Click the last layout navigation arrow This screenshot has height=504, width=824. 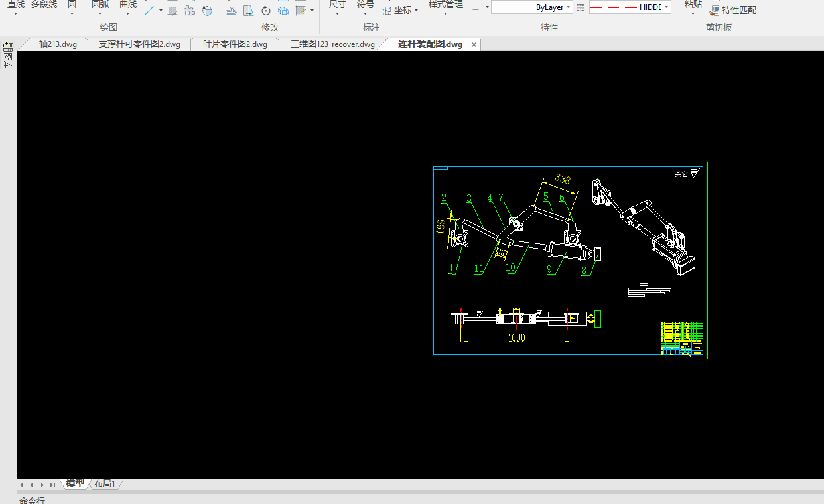click(x=52, y=485)
